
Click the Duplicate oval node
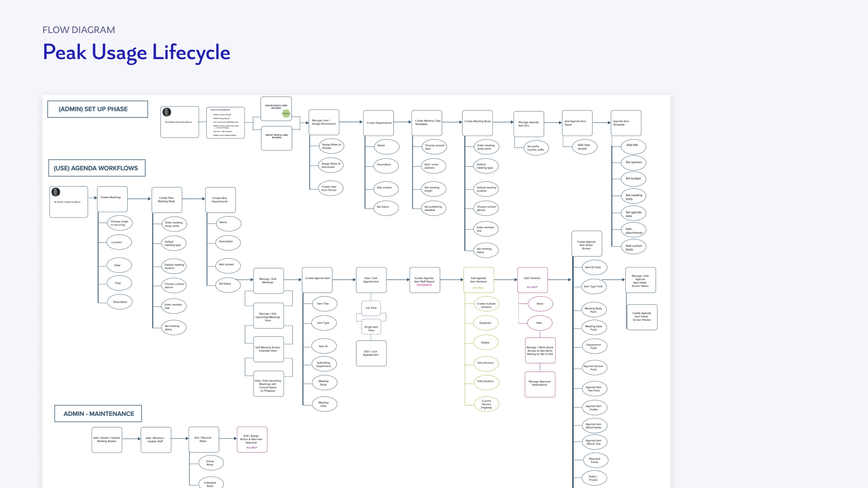[x=485, y=323]
